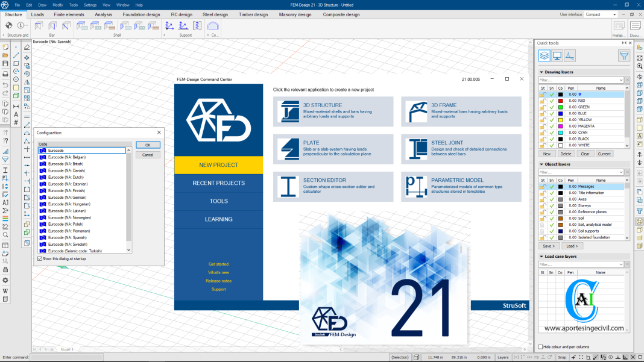Click the BLUE layer color swatch

(560, 113)
